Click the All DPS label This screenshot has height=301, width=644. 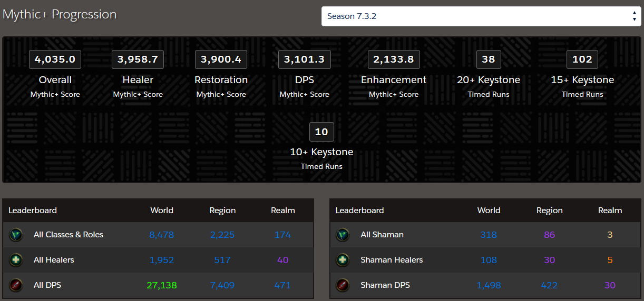[x=47, y=285]
